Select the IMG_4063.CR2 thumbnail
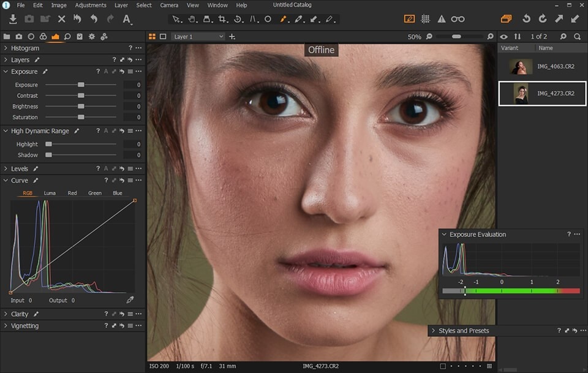 point(521,67)
